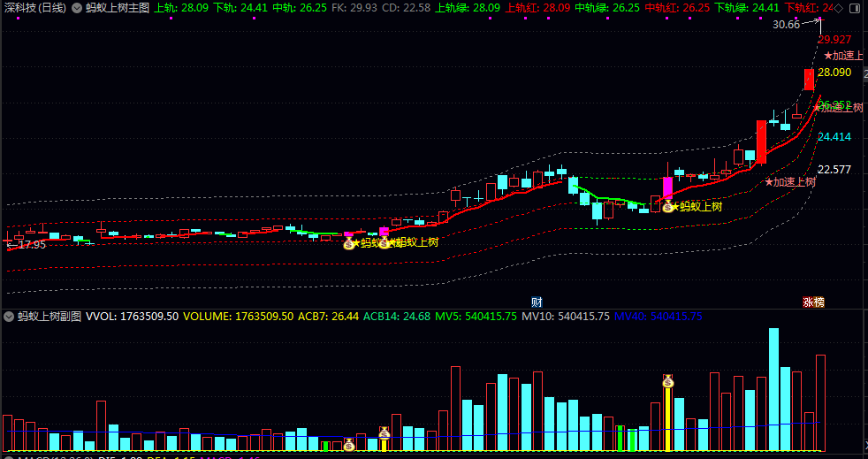Click the red 29.927 price value
868x459 pixels.
pos(834,39)
